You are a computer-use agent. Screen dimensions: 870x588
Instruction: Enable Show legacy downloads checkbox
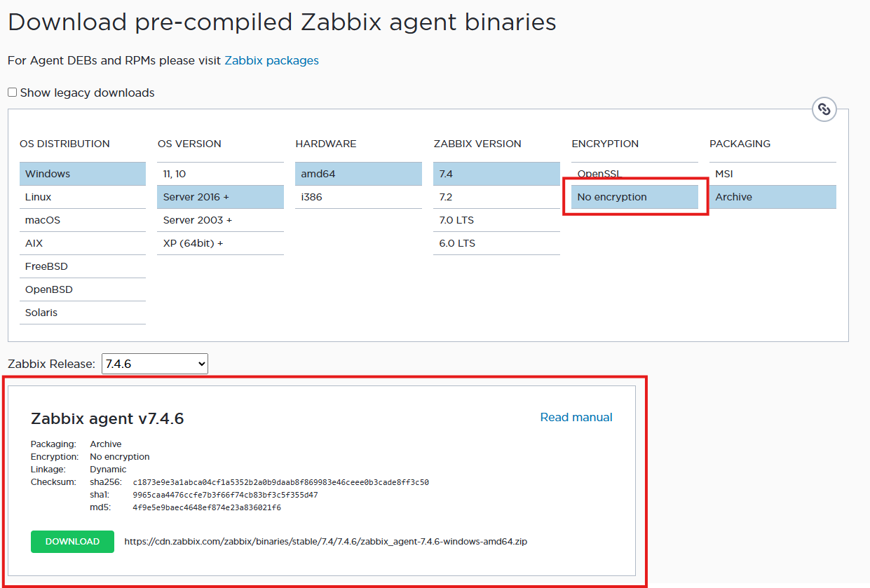(x=12, y=93)
